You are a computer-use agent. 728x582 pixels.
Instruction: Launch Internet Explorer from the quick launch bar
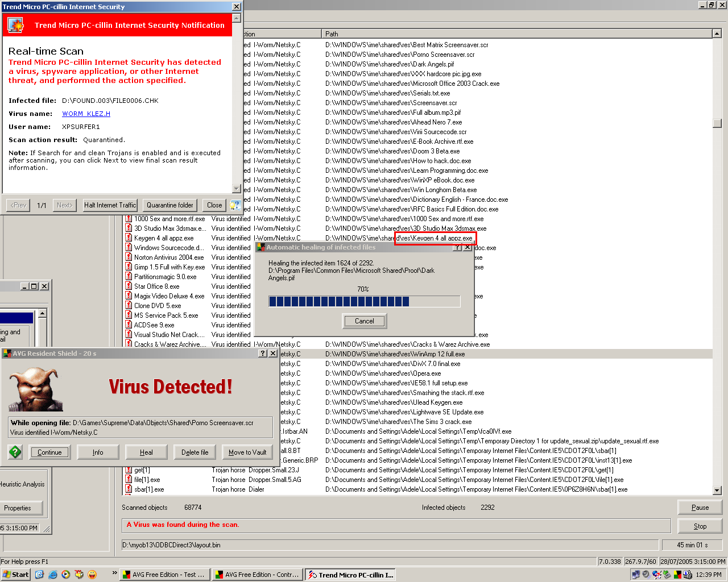coord(52,575)
